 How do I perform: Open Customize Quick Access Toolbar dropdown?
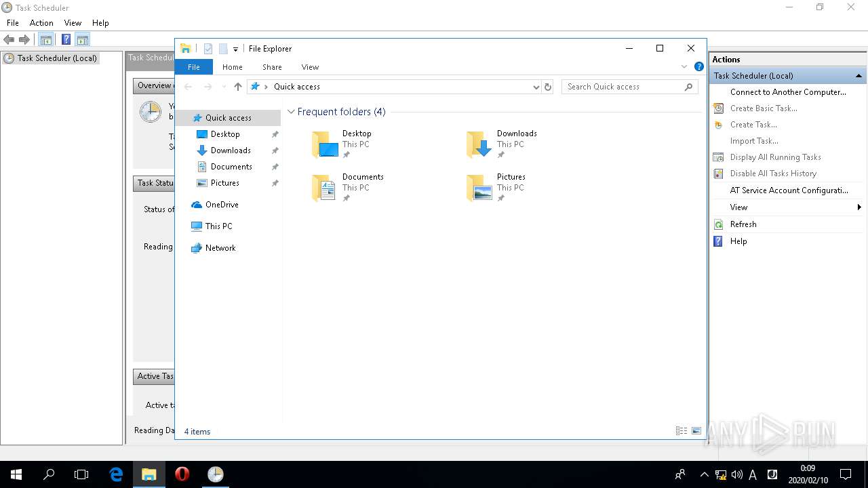point(235,49)
